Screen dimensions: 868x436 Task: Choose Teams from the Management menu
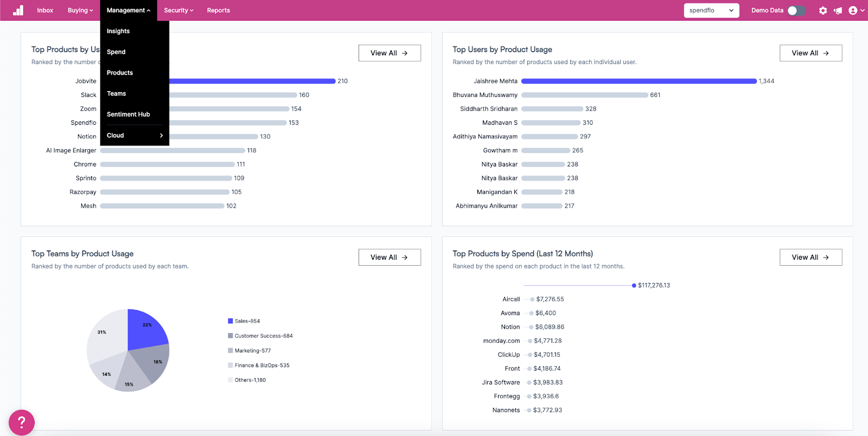117,93
